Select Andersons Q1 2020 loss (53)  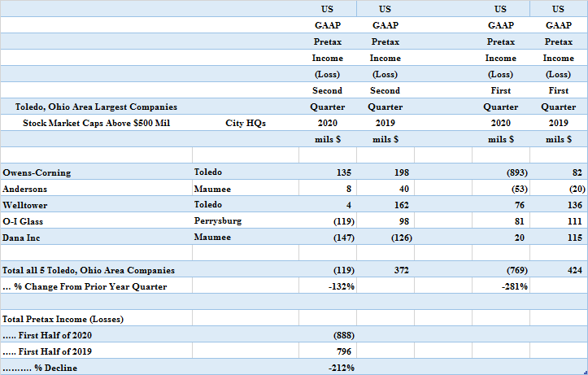click(520, 189)
